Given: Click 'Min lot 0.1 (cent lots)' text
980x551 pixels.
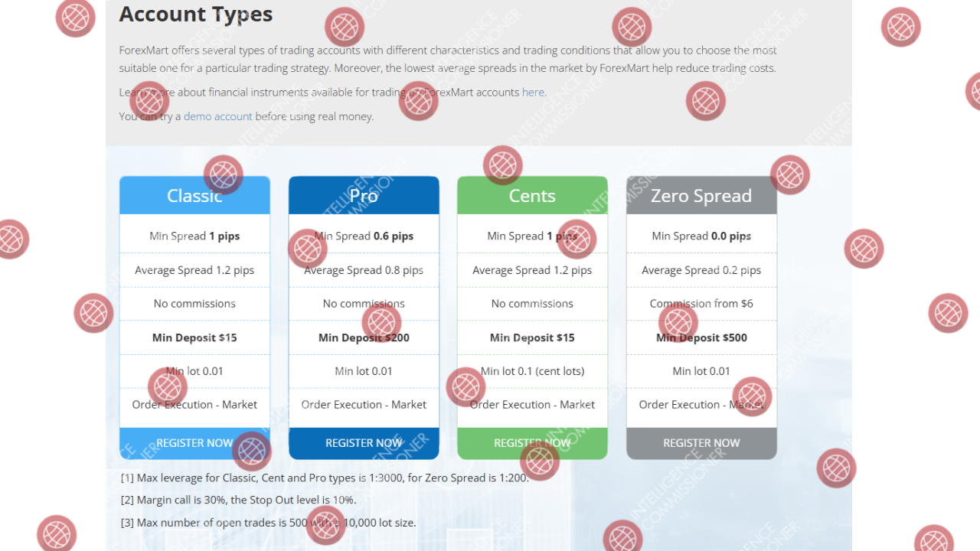Looking at the screenshot, I should (532, 371).
